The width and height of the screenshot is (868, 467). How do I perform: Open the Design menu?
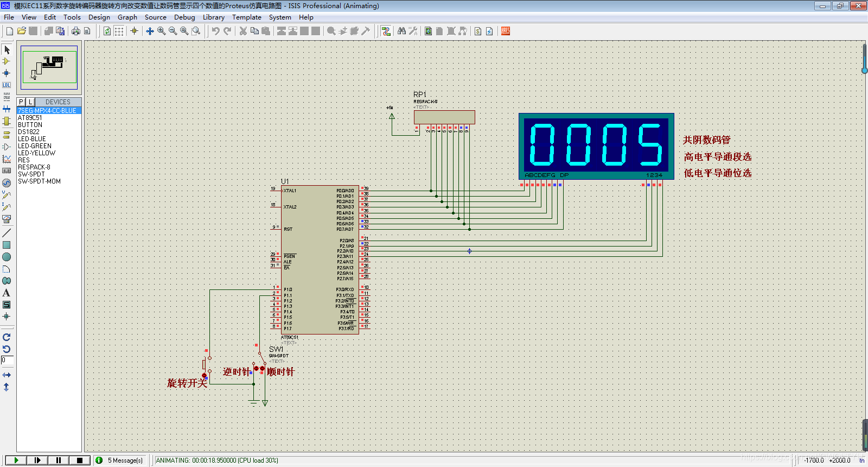coord(99,17)
